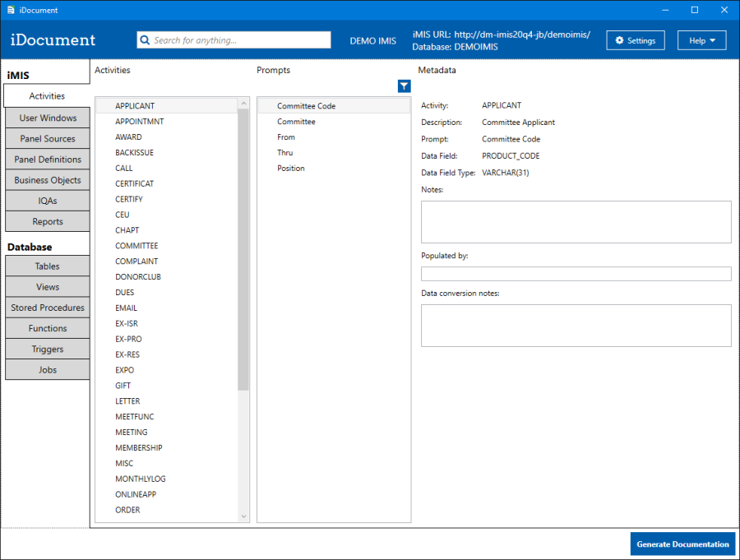
Task: Click the Prompts filter funnel icon
Action: pos(404,86)
